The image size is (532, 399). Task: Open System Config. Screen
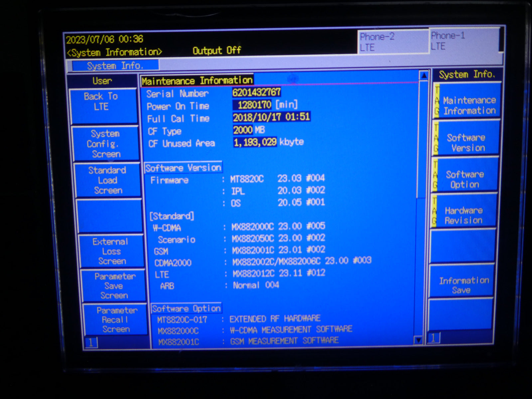pos(105,143)
